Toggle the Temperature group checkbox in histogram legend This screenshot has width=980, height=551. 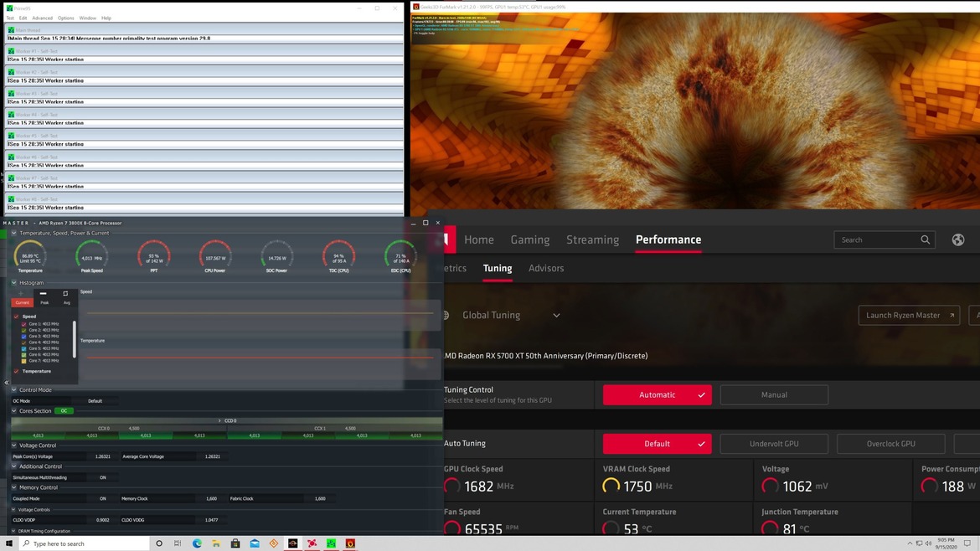click(x=16, y=371)
